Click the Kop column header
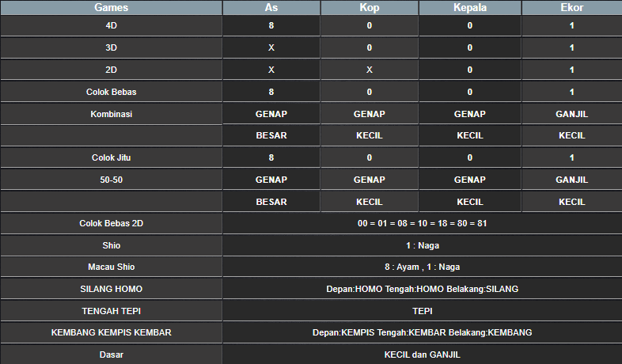Image resolution: width=622 pixels, height=364 pixels. coord(370,8)
